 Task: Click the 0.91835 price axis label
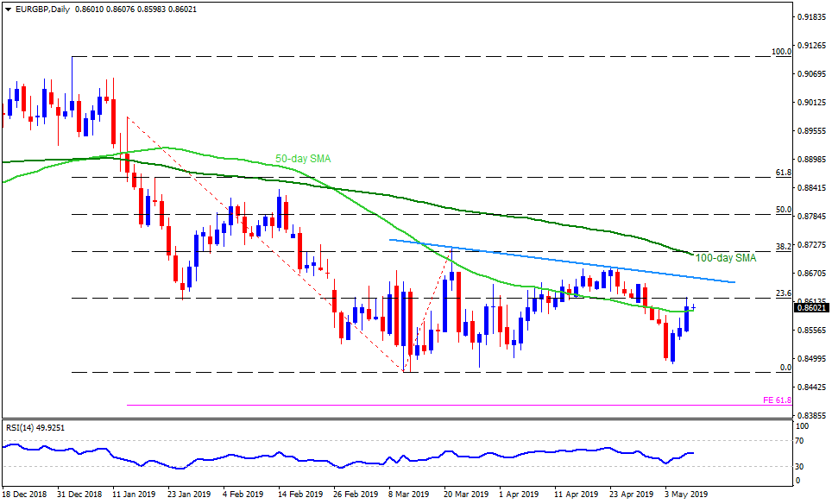(812, 17)
